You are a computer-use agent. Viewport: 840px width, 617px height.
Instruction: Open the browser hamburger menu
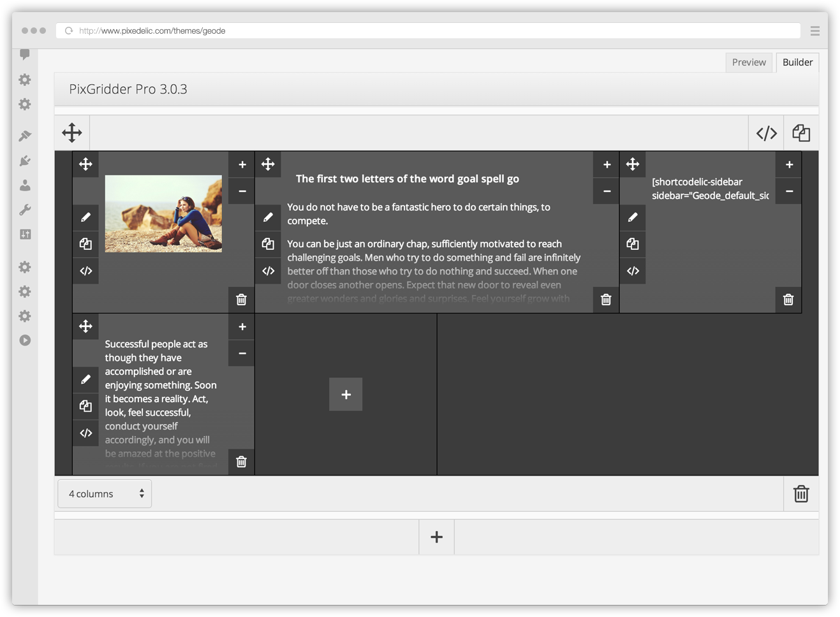pyautogui.click(x=814, y=31)
